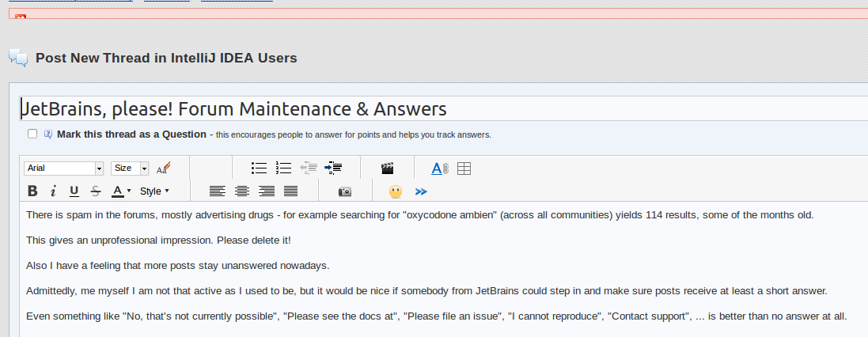
Task: Open the font Size dropdown
Action: (130, 168)
